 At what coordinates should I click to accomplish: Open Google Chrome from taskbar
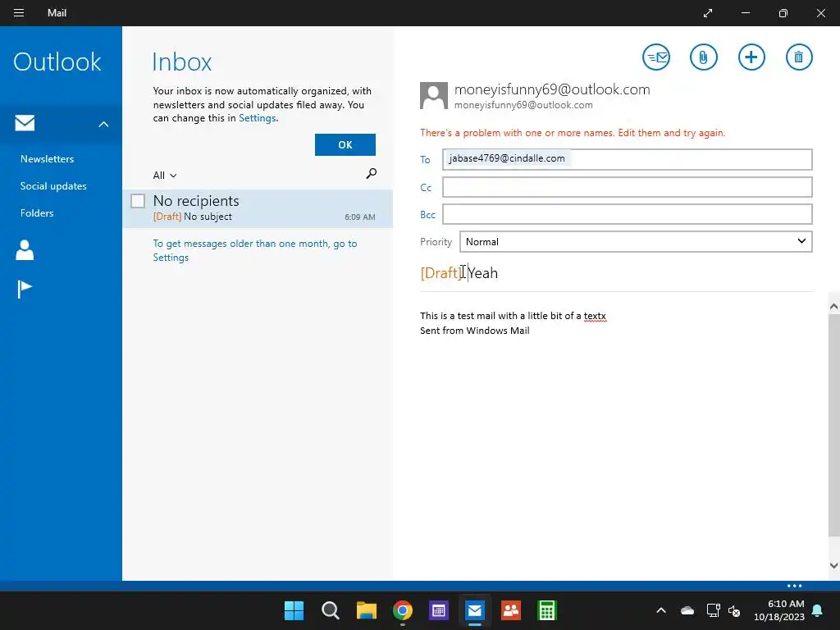click(x=402, y=610)
